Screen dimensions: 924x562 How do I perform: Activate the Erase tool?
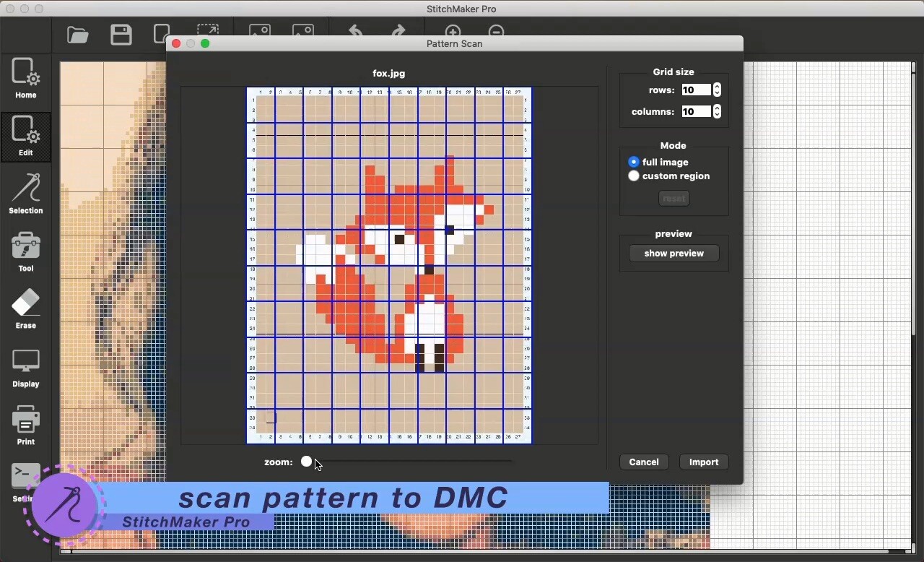click(25, 308)
